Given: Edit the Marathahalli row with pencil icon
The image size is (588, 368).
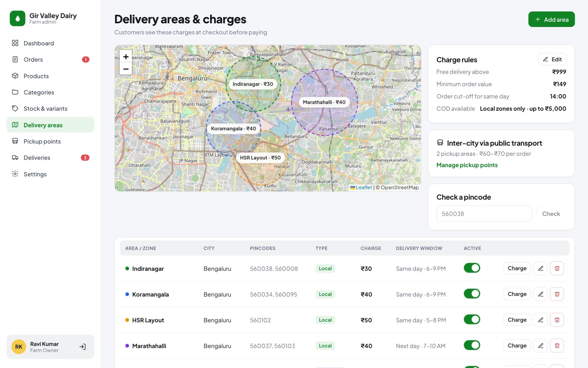Looking at the screenshot, I should coord(541,346).
